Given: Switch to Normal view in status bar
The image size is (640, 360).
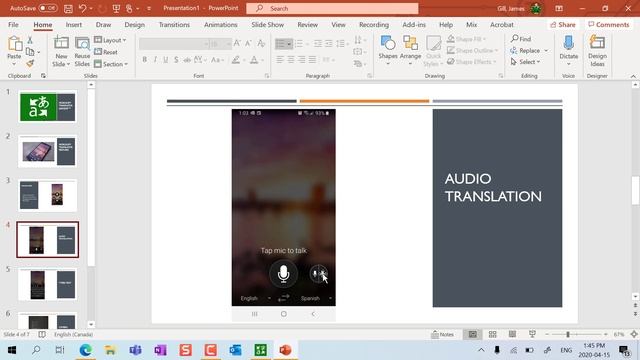Looking at the screenshot, I should click(x=473, y=334).
